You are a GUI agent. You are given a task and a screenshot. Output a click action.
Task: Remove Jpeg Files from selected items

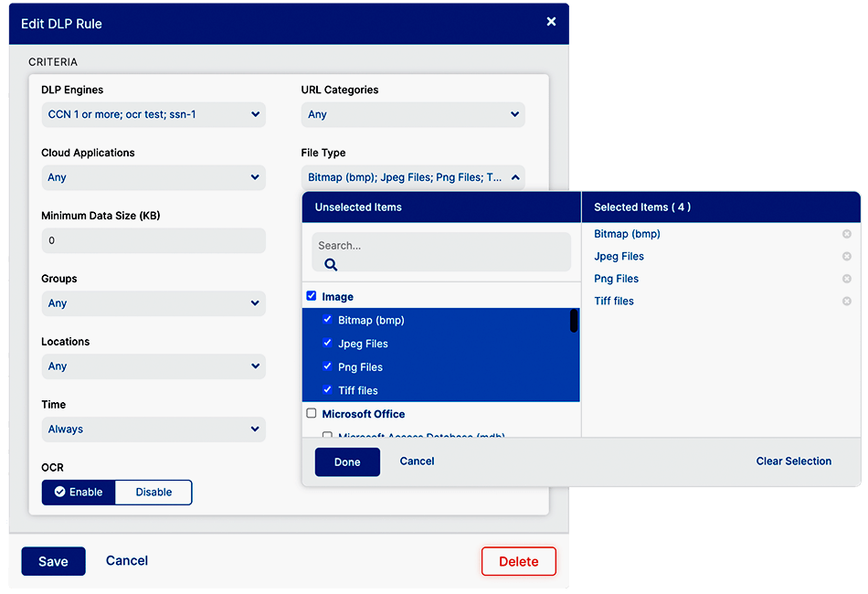[846, 257]
